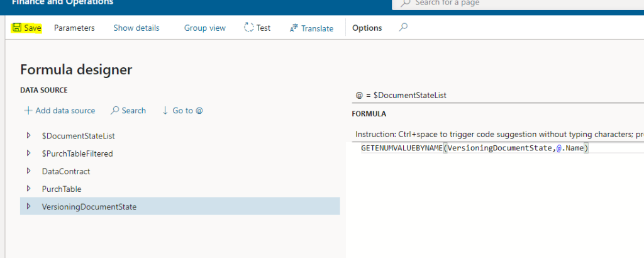The height and width of the screenshot is (258, 644).
Task: Click the toolbar search magnifier icon
Action: 404,28
